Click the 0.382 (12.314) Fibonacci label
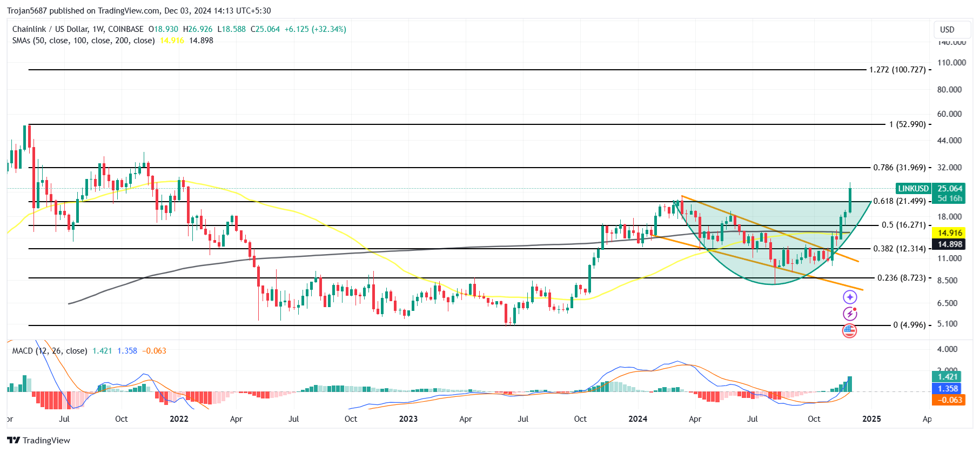Screen dimensions: 980x452 (x=900, y=249)
